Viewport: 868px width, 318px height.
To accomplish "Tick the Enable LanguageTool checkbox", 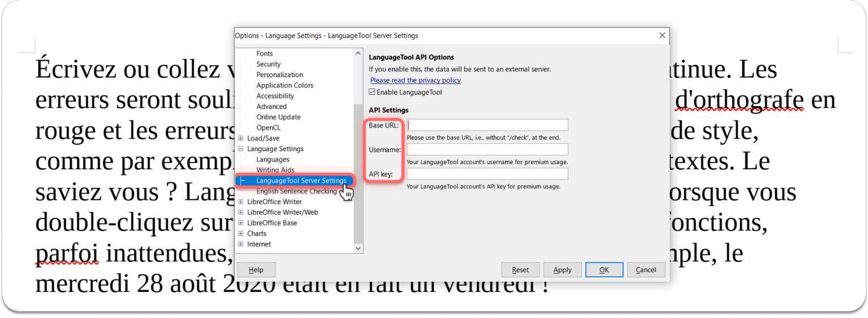I will coord(372,92).
